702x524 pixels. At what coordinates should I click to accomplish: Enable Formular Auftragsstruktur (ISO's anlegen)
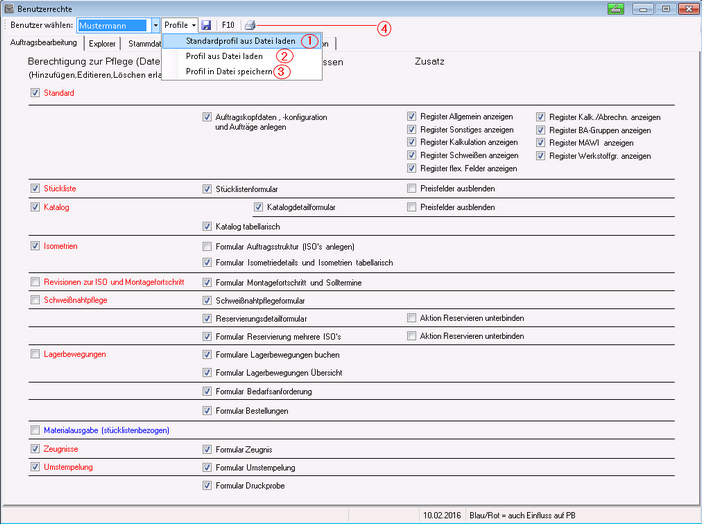click(207, 246)
